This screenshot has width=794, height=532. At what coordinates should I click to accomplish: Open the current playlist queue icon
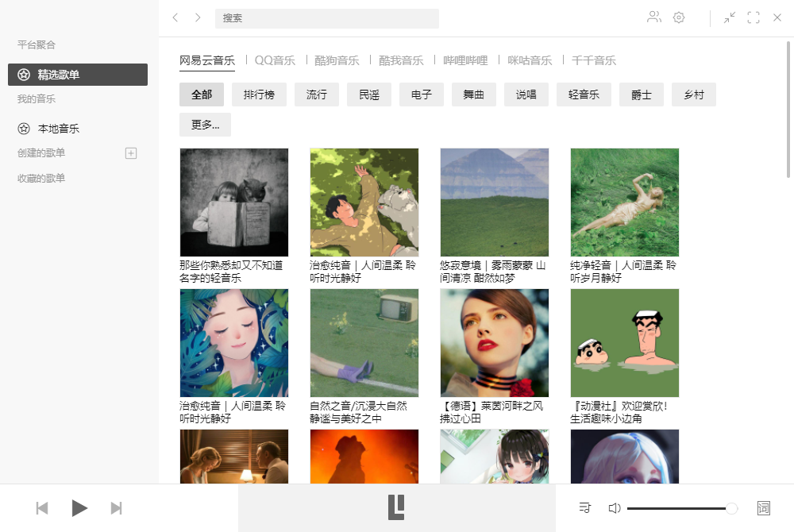pos(584,507)
